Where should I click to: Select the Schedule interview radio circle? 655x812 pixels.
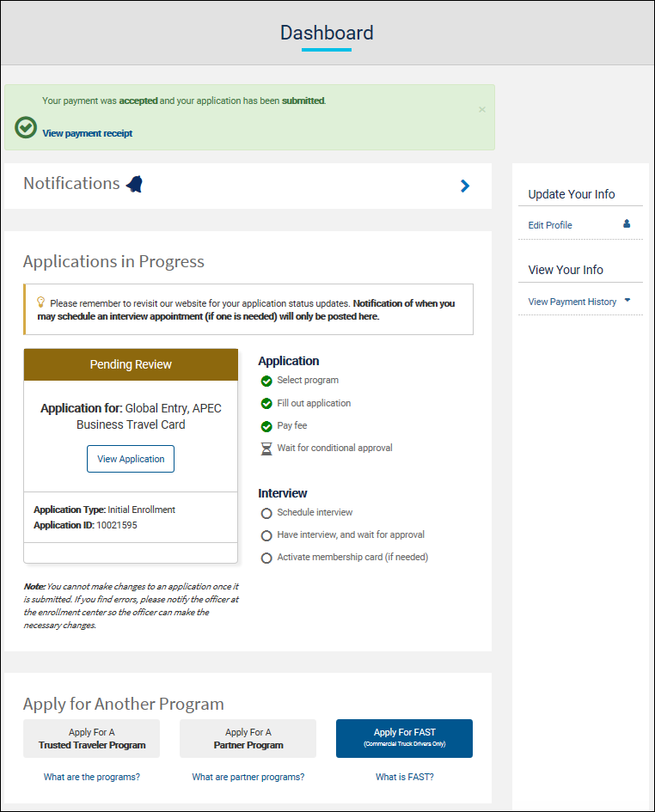click(x=266, y=513)
